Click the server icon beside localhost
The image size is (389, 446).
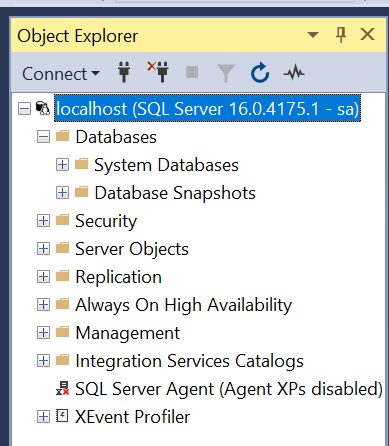point(42,108)
